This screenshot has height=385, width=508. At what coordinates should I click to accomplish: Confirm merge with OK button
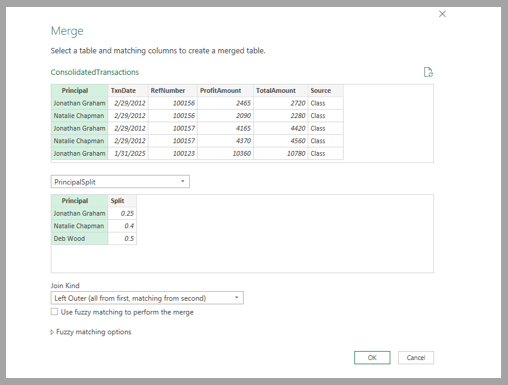(372, 358)
